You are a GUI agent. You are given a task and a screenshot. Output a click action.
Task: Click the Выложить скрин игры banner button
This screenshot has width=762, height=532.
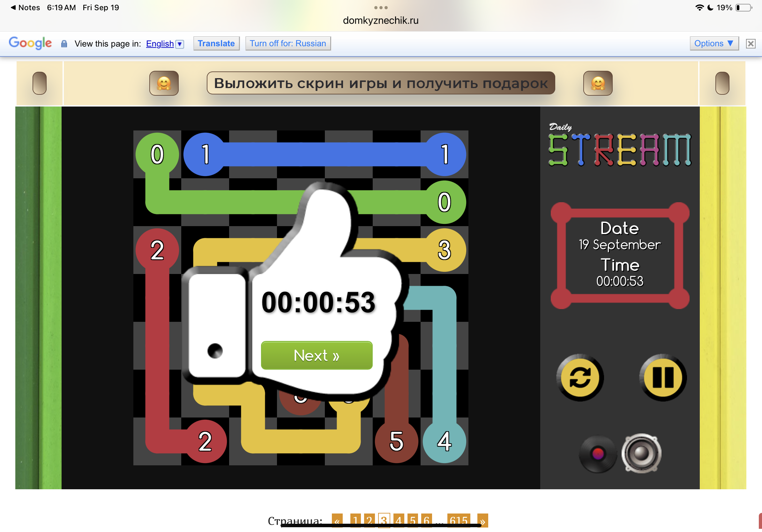pyautogui.click(x=380, y=83)
